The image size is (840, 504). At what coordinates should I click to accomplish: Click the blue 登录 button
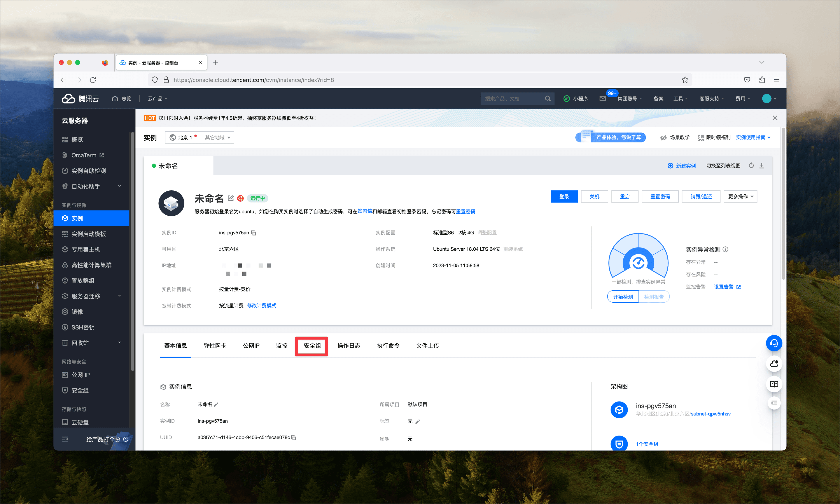pos(564,197)
